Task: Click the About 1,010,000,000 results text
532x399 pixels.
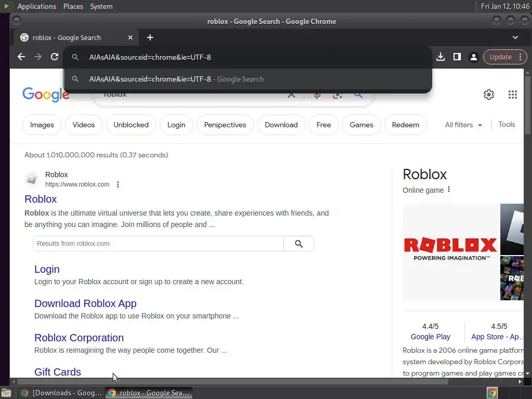Action: (96, 155)
